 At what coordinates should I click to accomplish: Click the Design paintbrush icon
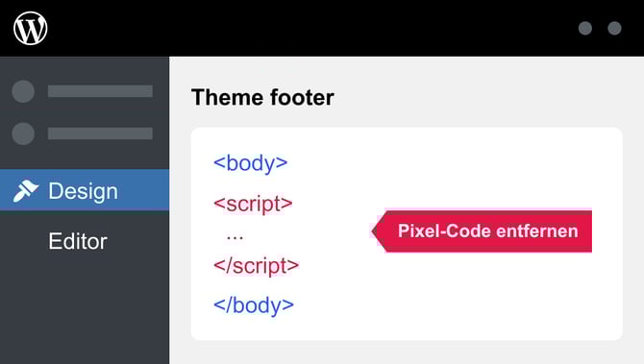point(25,191)
